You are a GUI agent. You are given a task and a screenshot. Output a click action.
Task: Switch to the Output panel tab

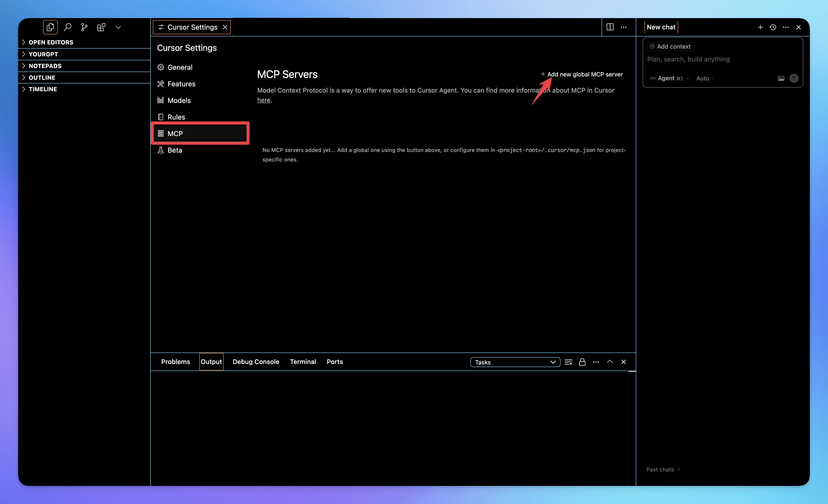211,362
